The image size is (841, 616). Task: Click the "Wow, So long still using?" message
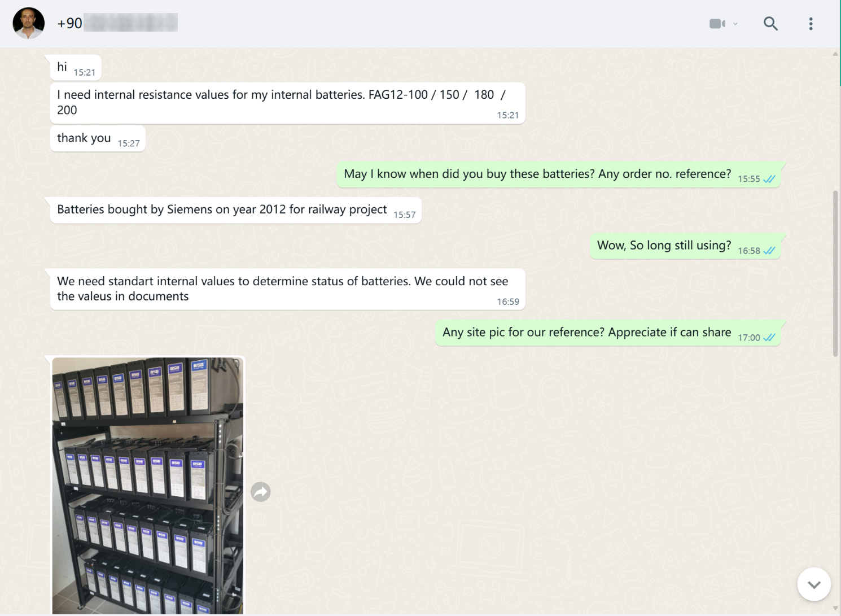pos(685,246)
